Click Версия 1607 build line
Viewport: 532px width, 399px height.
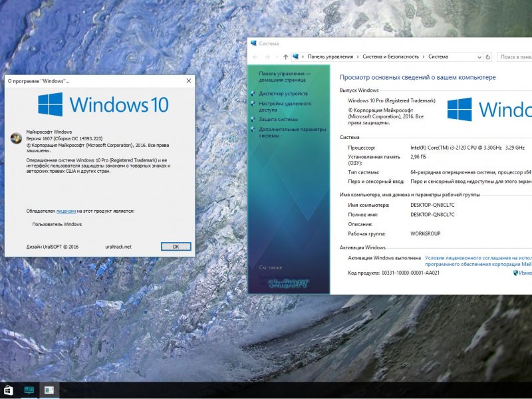coord(64,138)
